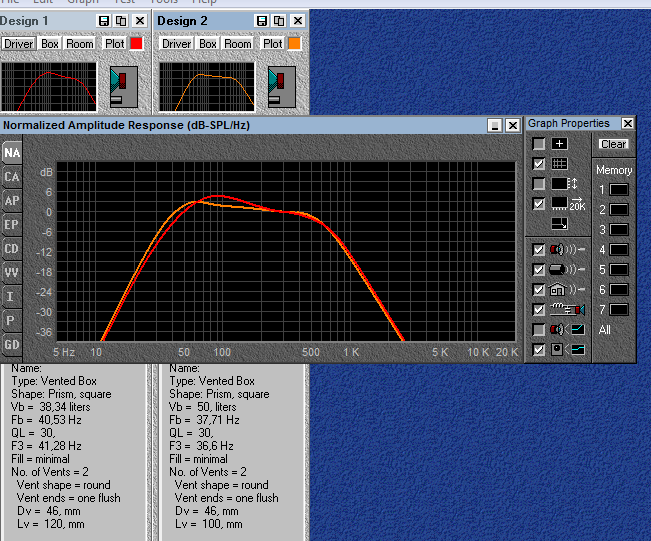Select the EP graph tab
The height and width of the screenshot is (541, 651).
click(x=12, y=225)
